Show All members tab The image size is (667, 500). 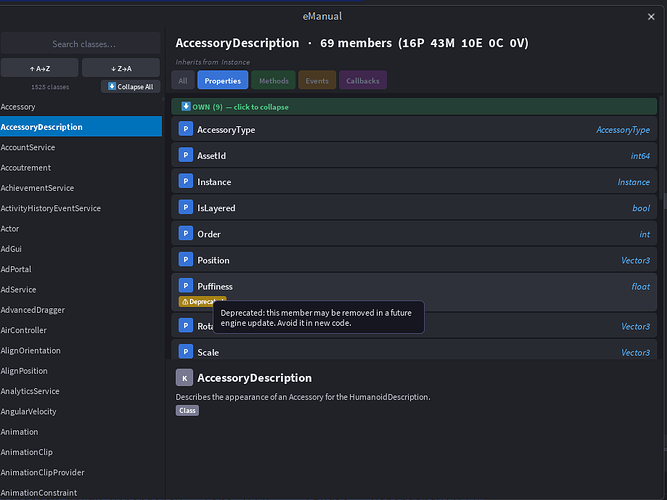pos(183,80)
